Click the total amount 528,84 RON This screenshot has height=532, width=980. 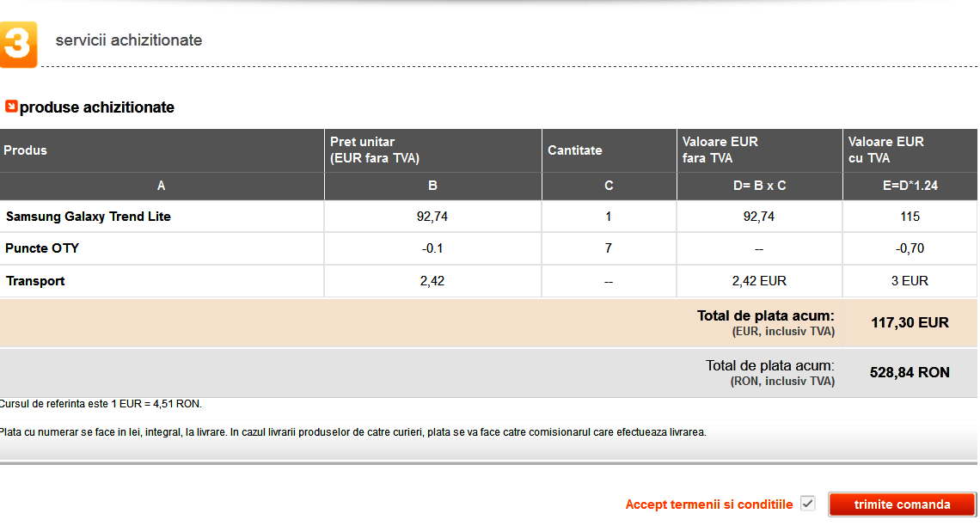(910, 373)
